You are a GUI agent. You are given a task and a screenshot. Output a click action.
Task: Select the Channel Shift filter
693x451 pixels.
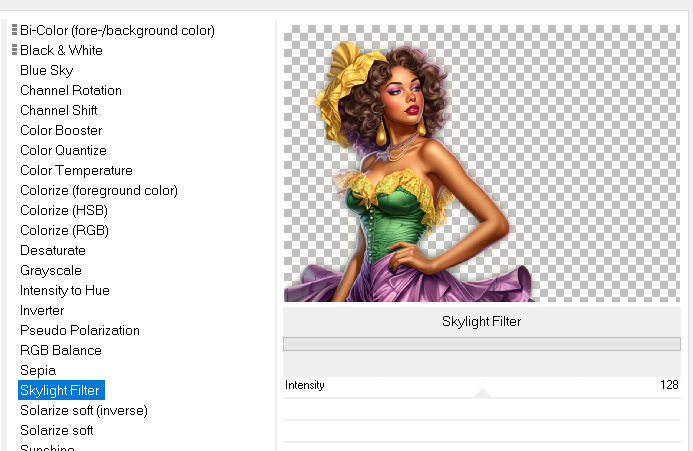point(58,110)
